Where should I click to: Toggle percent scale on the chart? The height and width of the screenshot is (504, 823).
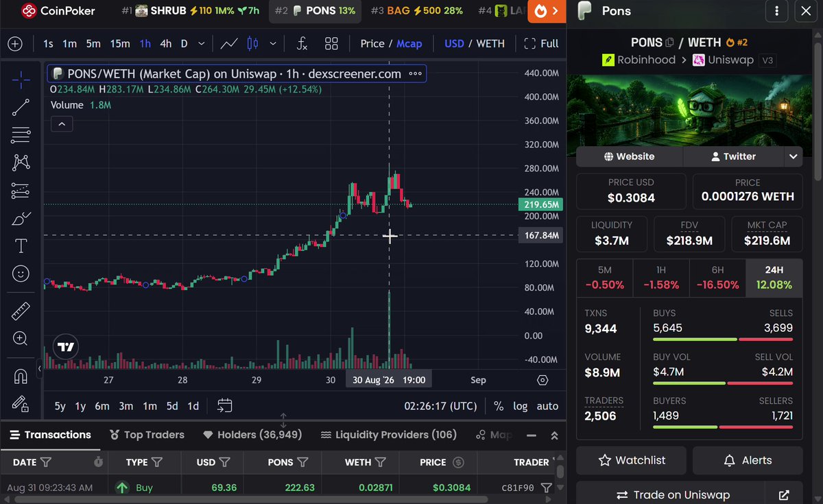[x=499, y=406]
